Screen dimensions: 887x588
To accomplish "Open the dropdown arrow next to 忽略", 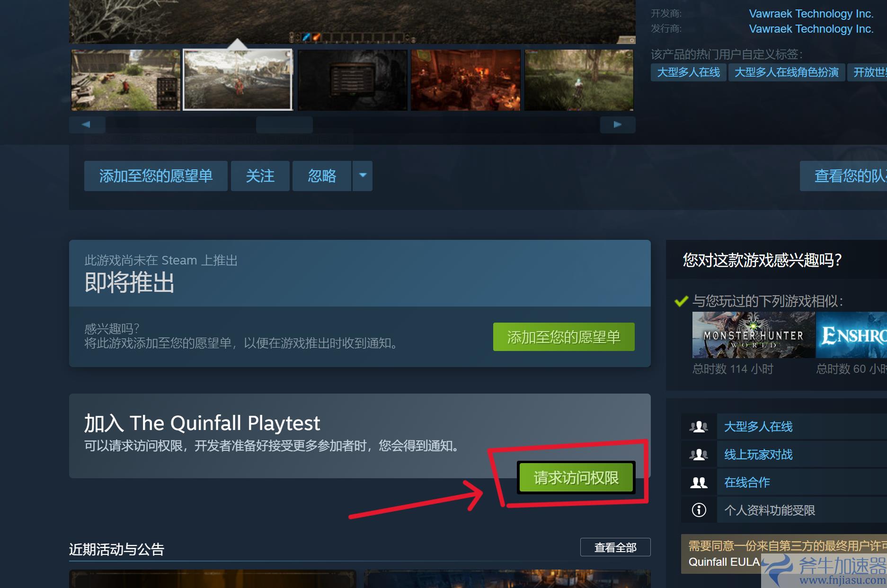I will (363, 176).
